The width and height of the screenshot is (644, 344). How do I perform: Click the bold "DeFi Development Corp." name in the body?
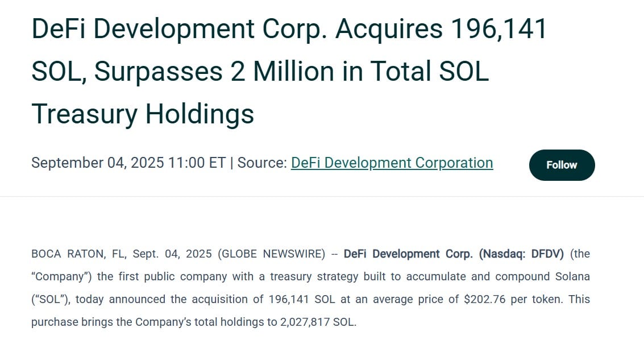click(408, 254)
